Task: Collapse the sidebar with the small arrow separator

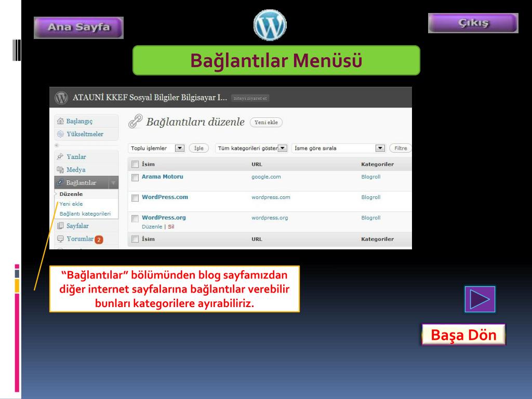Action: (57, 145)
